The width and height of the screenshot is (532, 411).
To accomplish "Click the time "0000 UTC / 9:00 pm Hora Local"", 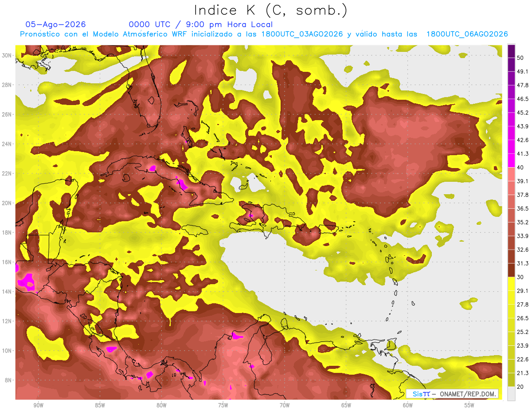I will [201, 24].
